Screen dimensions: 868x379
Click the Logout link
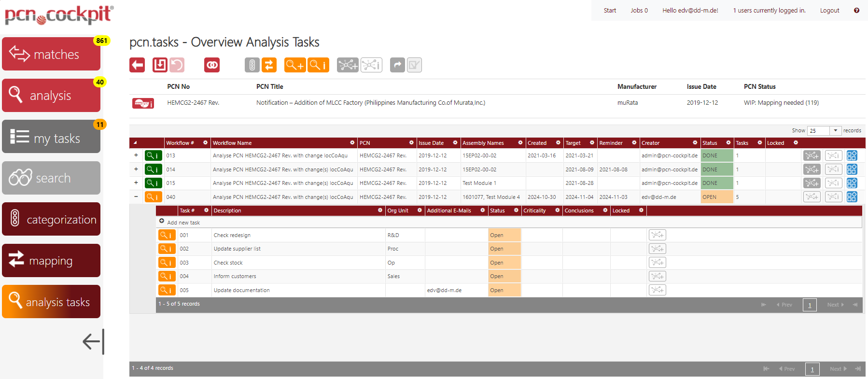click(x=829, y=11)
